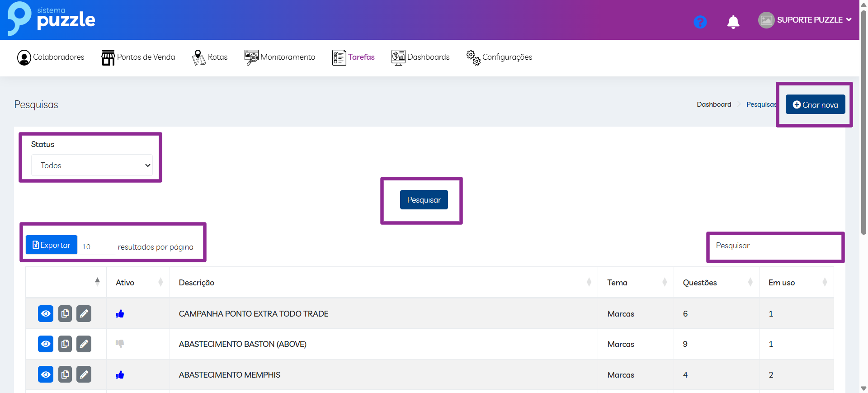View the CAMPANHA PONTO EXTRA TODO TRADE survey
Image resolution: width=868 pixels, height=393 pixels.
click(x=46, y=313)
